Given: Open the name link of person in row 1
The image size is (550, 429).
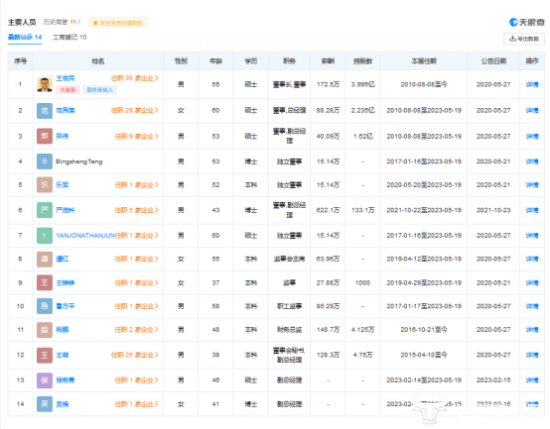Looking at the screenshot, I should (x=65, y=78).
